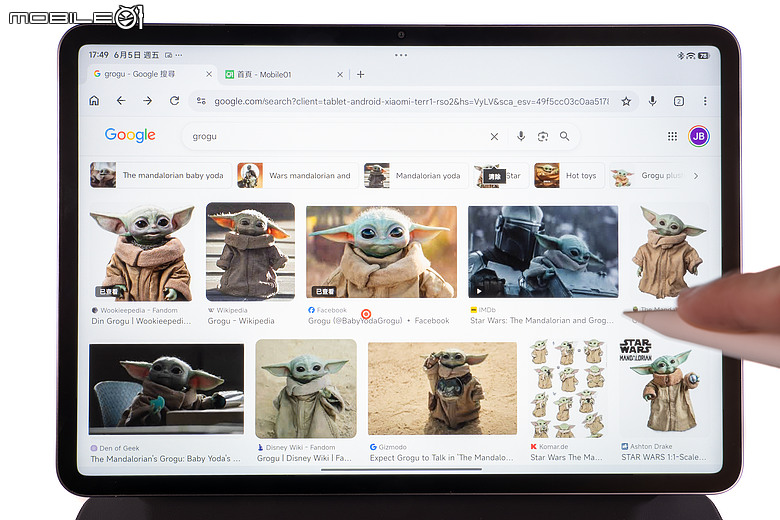Open Wikipedia Grogu image thumbnail
This screenshot has height=520, width=780.
coord(250,252)
